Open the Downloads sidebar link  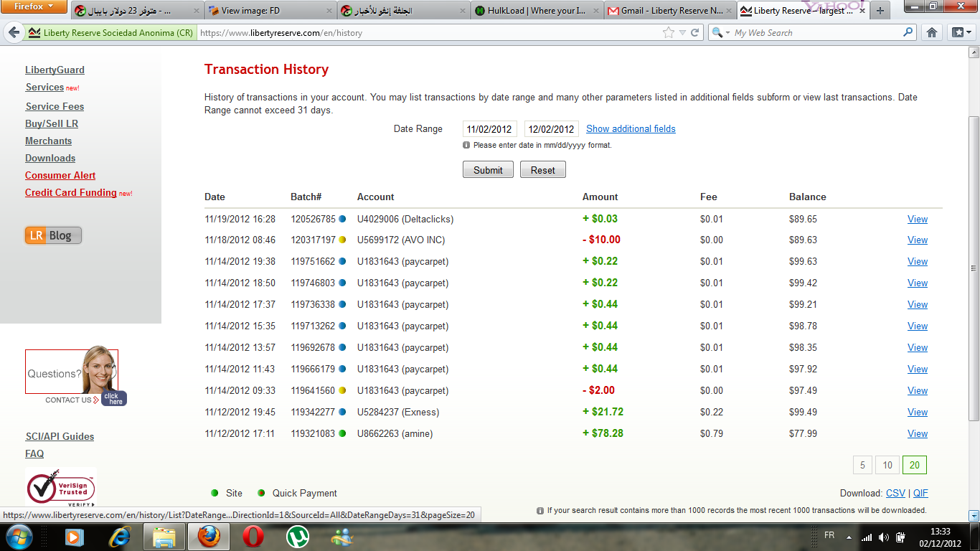(50, 158)
